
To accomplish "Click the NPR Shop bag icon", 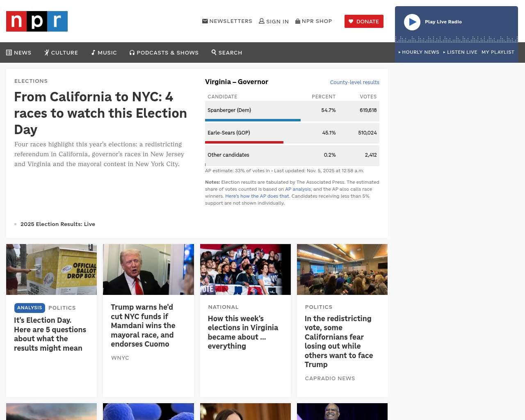I will 298,21.
